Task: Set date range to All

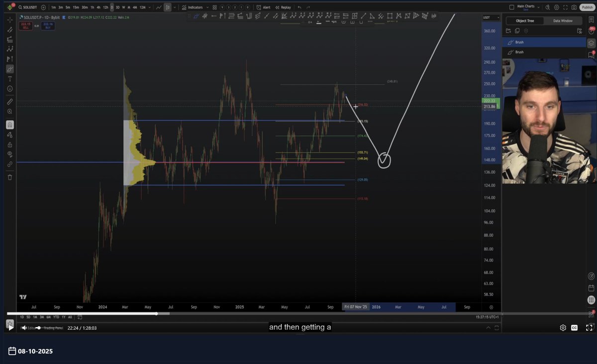Action: (70, 317)
